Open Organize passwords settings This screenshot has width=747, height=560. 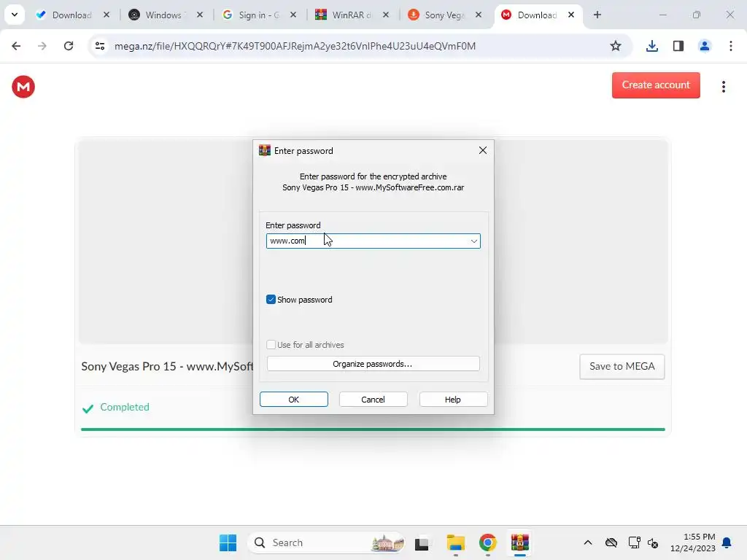pyautogui.click(x=373, y=364)
